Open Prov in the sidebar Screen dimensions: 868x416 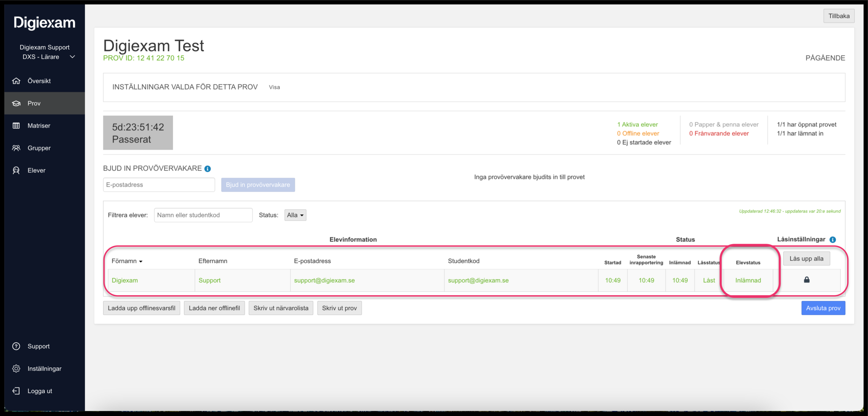(34, 104)
